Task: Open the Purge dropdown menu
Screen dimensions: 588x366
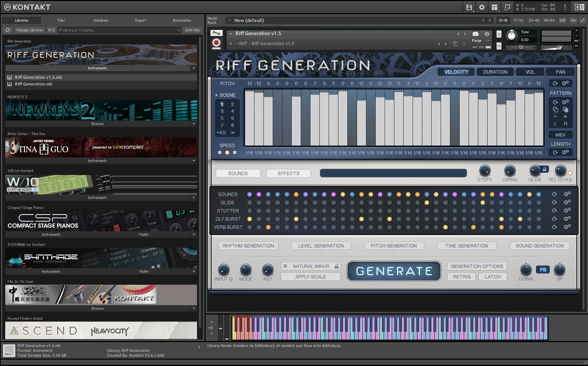Action: click(x=481, y=41)
